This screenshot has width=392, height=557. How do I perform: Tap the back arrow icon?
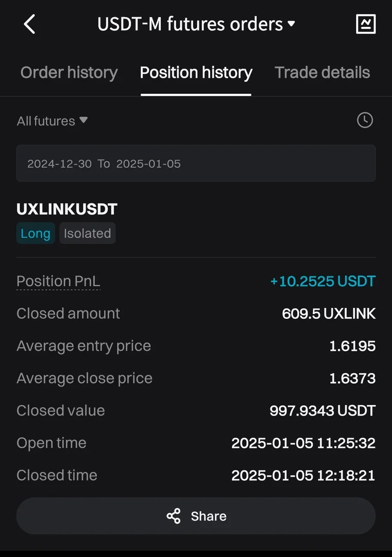(x=29, y=24)
